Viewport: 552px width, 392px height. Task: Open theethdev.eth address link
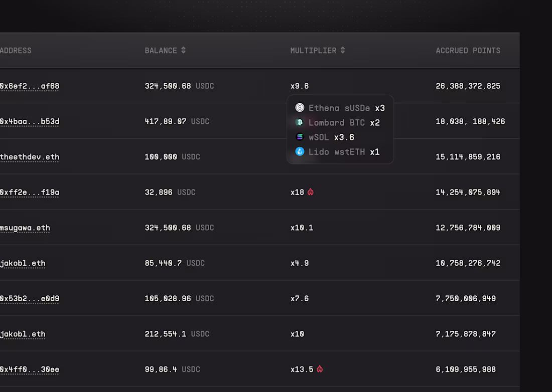tap(30, 157)
